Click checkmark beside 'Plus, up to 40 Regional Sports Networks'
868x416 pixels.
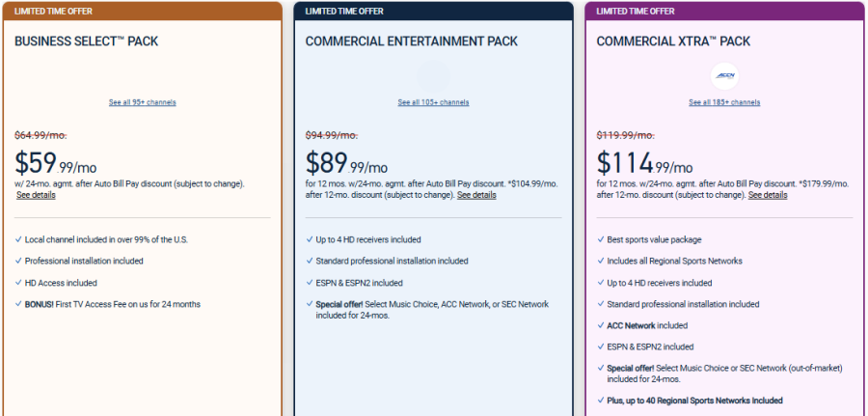pos(600,400)
